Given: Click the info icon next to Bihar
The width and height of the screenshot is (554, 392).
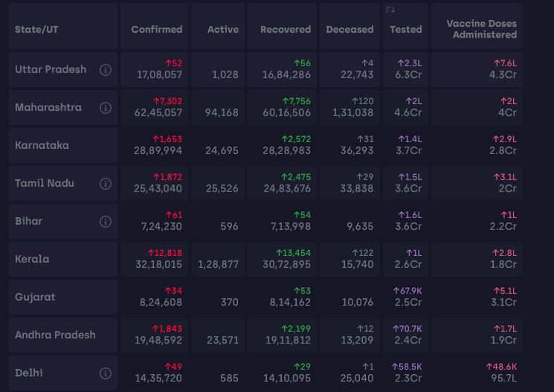Looking at the screenshot, I should 106,222.
